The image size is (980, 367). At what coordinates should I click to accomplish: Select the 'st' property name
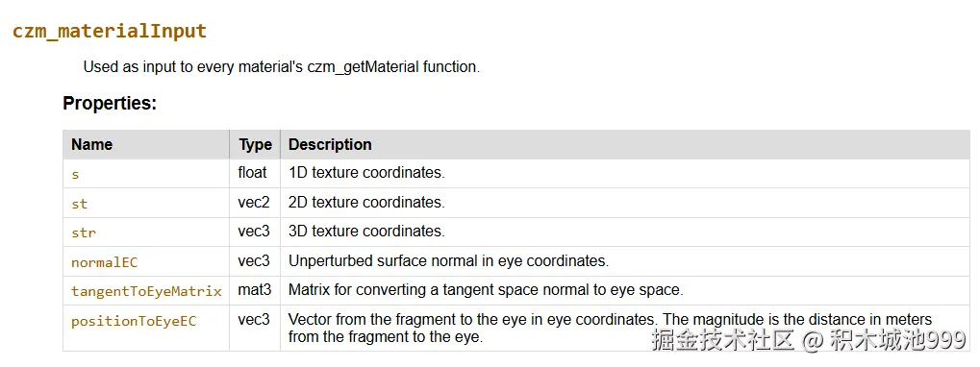[80, 204]
